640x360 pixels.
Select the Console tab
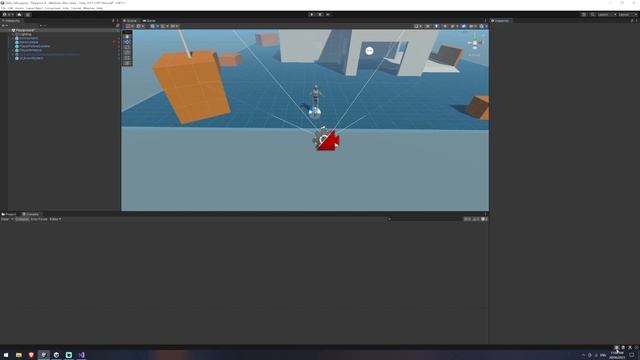pyautogui.click(x=30, y=214)
